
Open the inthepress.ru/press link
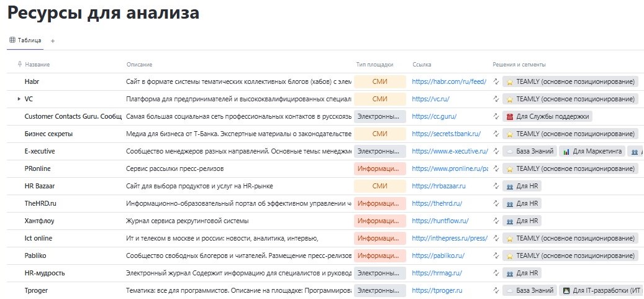click(450, 238)
